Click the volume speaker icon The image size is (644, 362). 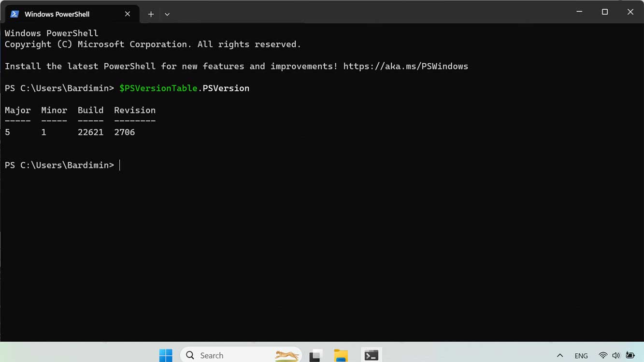coord(616,356)
